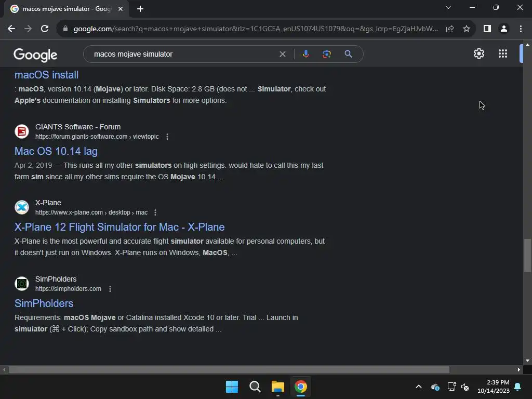Go back to the previous page

click(x=11, y=29)
